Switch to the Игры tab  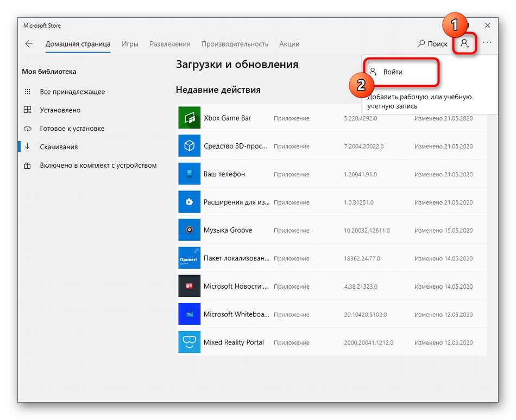coord(130,44)
